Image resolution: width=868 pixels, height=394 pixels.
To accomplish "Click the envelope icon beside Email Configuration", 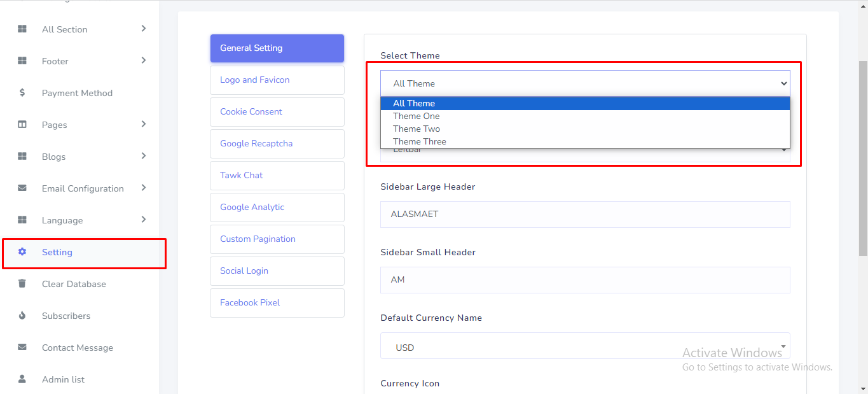I will click(22, 188).
